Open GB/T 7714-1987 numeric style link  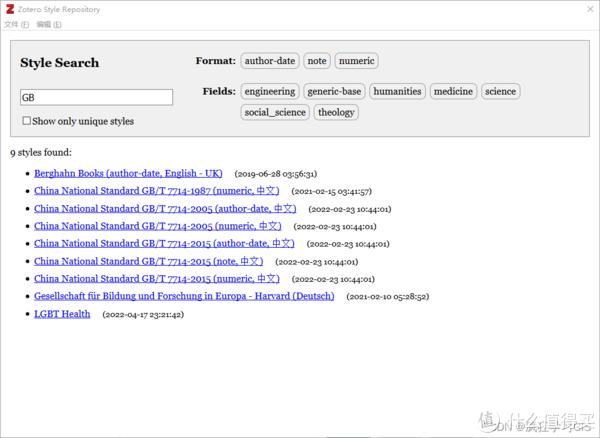click(157, 191)
